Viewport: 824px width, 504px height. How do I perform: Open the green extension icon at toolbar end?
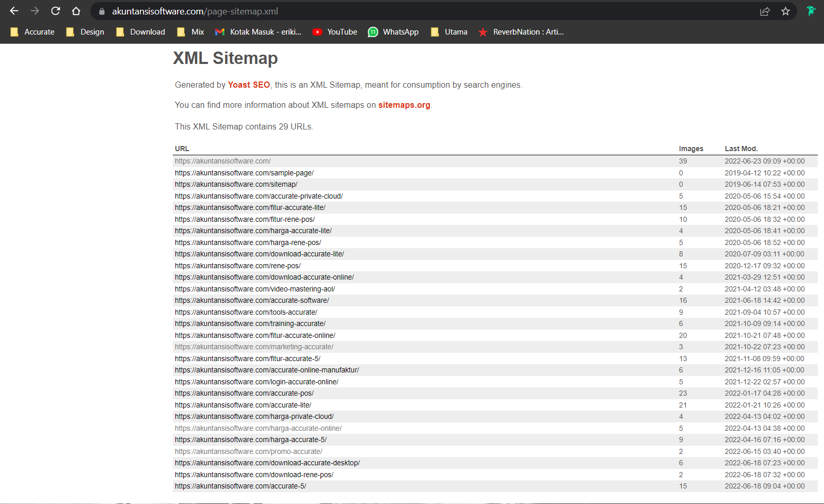tap(811, 11)
